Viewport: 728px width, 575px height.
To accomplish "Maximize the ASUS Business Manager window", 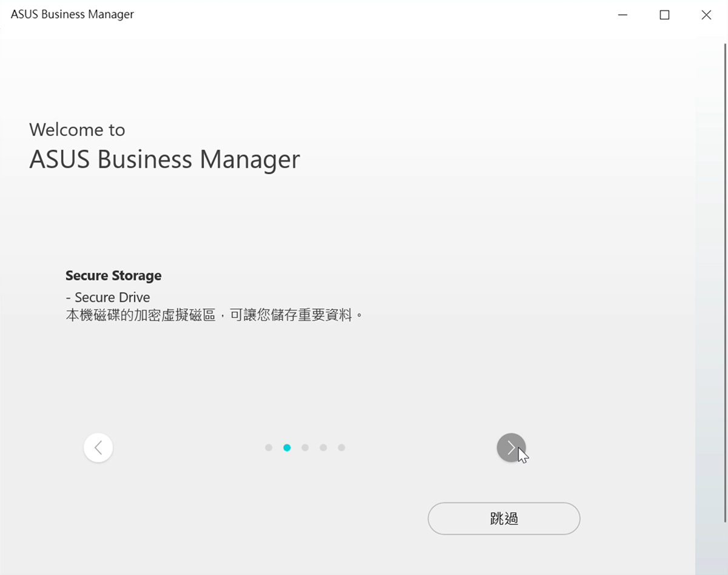I will [x=664, y=15].
